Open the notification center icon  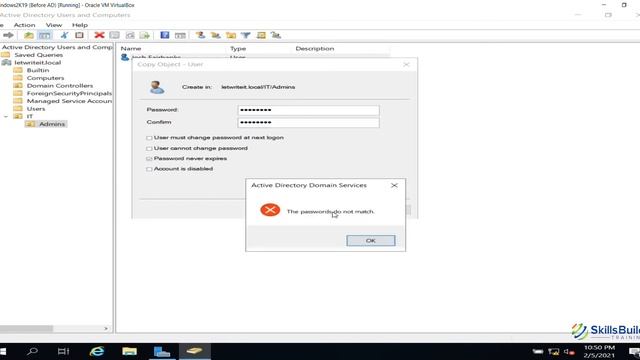coord(634,352)
